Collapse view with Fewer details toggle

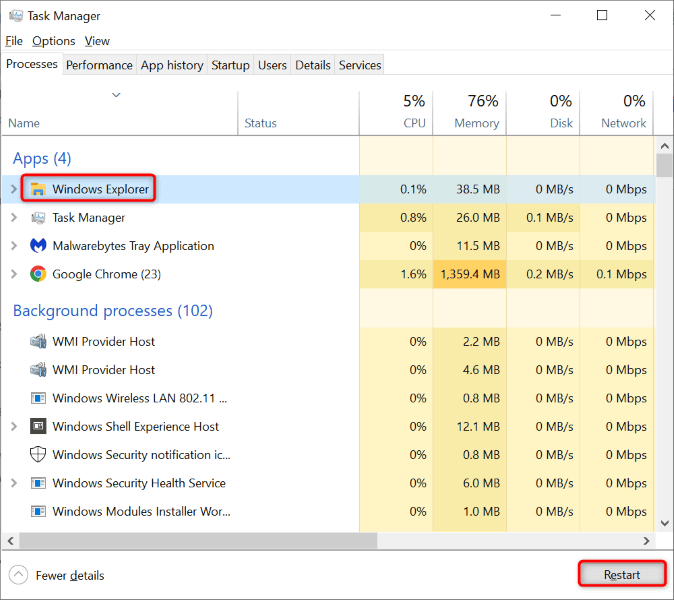click(57, 575)
